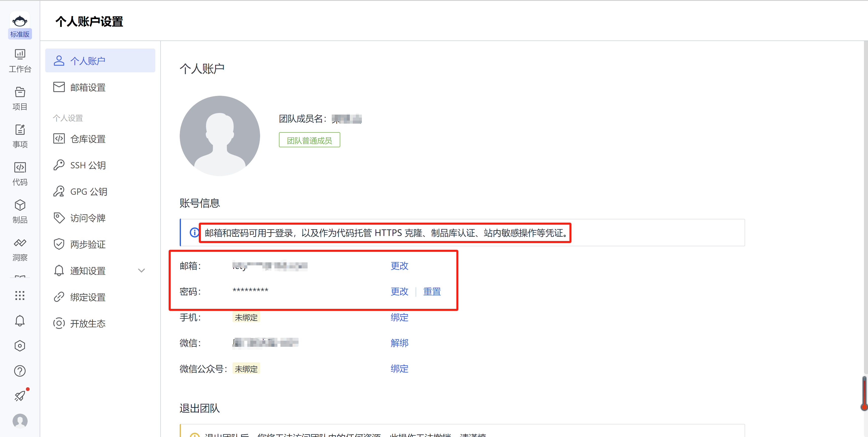This screenshot has width=868, height=437.
Task: Click 更改 link next to 邮箱
Action: 399,266
